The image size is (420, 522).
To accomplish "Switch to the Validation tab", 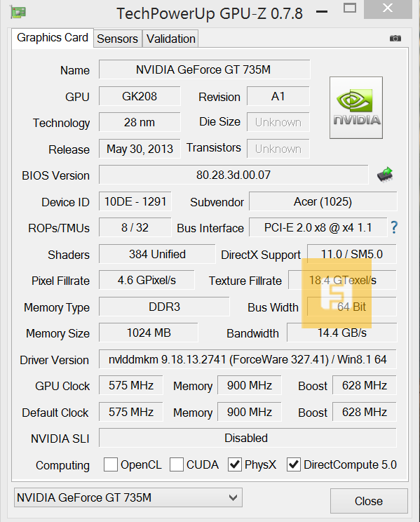I will click(x=170, y=39).
